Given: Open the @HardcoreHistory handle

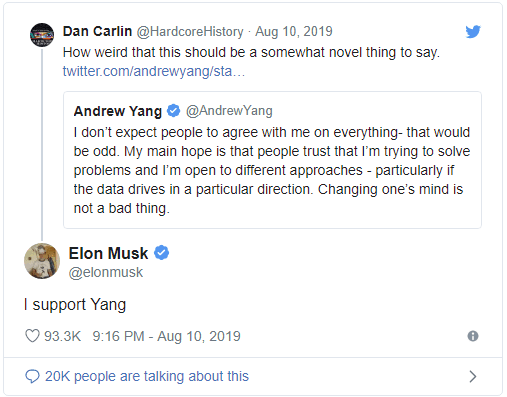Looking at the screenshot, I should pyautogui.click(x=190, y=32).
